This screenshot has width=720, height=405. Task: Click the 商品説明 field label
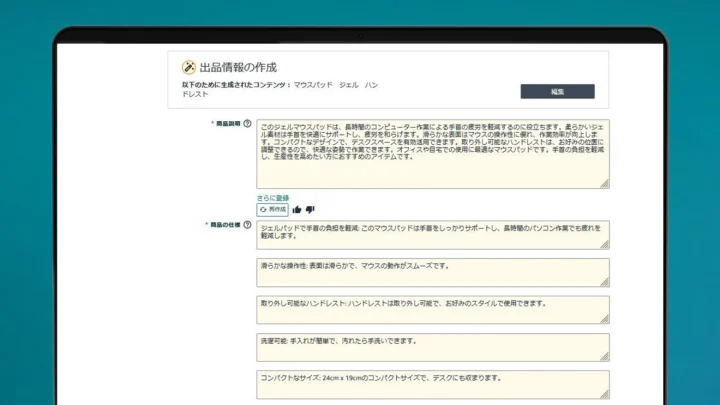(x=228, y=124)
